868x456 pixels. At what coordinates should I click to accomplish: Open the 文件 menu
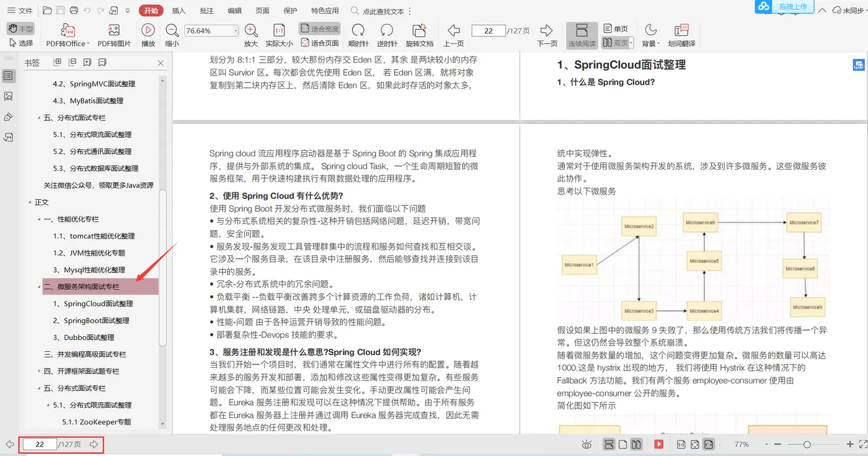tap(20, 11)
